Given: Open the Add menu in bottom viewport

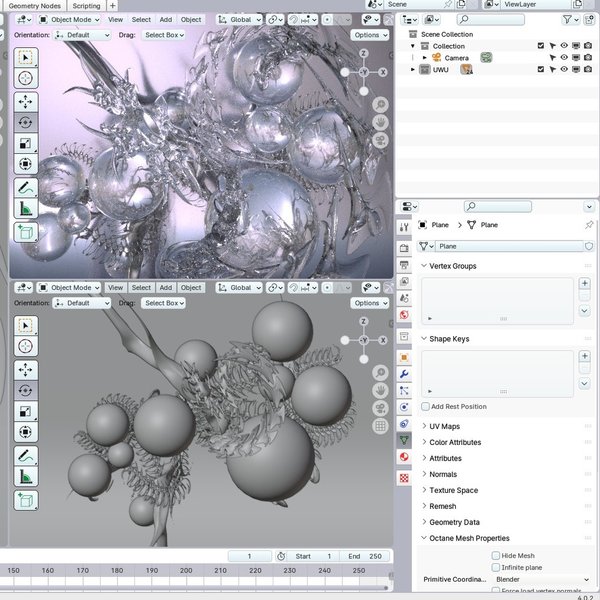Looking at the screenshot, I should coord(166,288).
